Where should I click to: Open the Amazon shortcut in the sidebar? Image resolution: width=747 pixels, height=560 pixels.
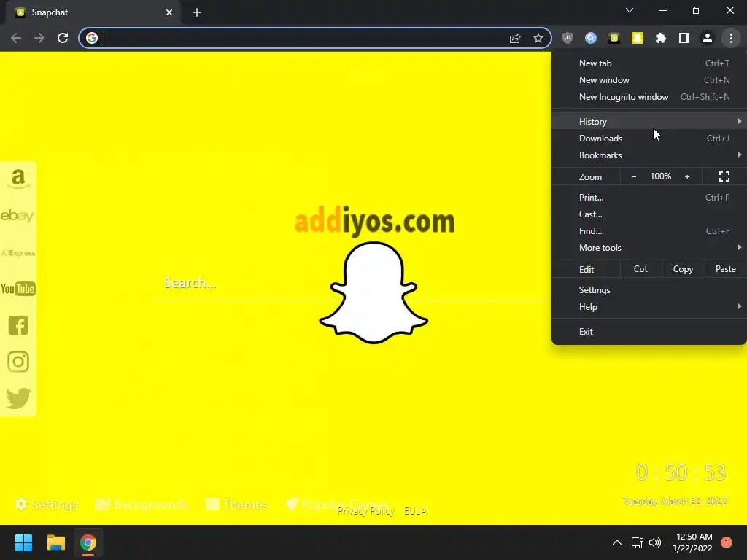(x=18, y=179)
